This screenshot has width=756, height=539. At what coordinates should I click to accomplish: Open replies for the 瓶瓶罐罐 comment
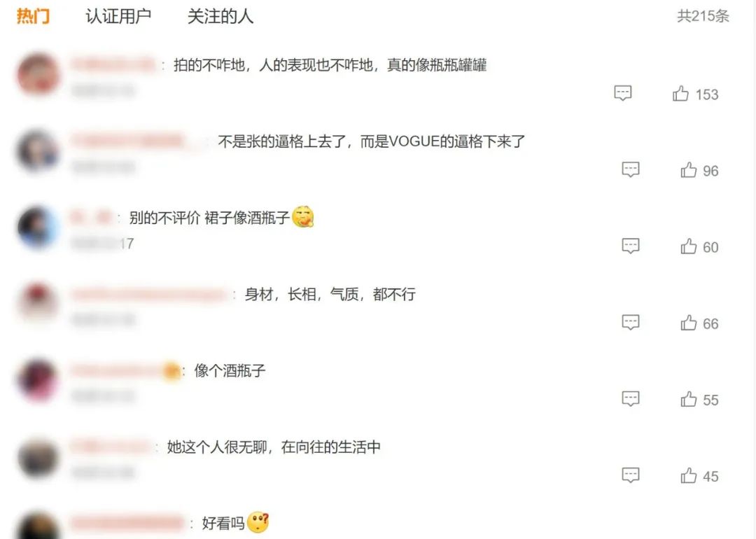coord(622,92)
